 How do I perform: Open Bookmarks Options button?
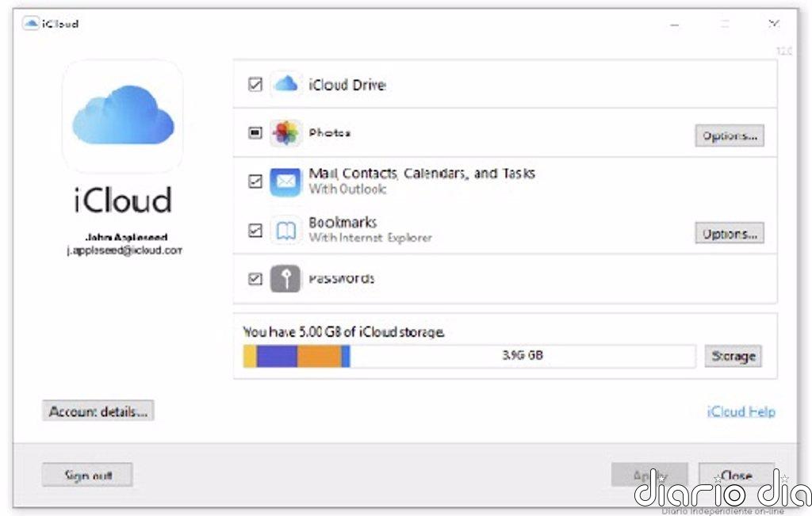(x=730, y=233)
